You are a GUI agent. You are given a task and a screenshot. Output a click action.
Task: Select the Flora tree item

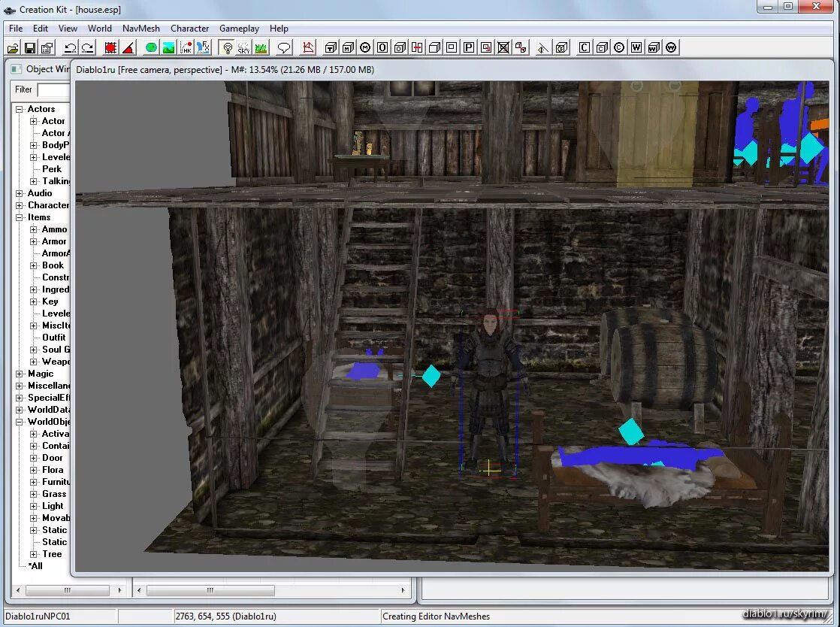(53, 469)
